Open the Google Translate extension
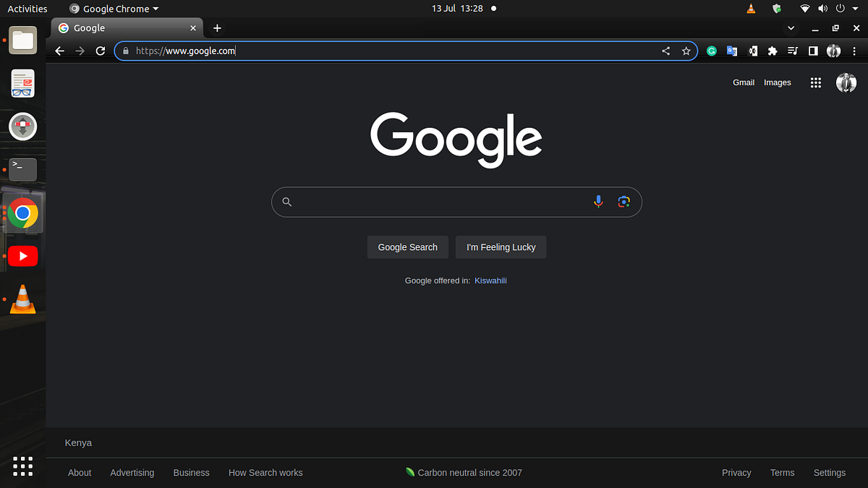The width and height of the screenshot is (868, 488). tap(732, 51)
